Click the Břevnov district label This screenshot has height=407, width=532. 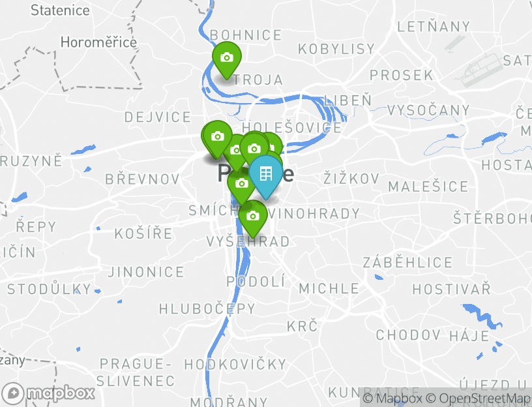point(143,179)
